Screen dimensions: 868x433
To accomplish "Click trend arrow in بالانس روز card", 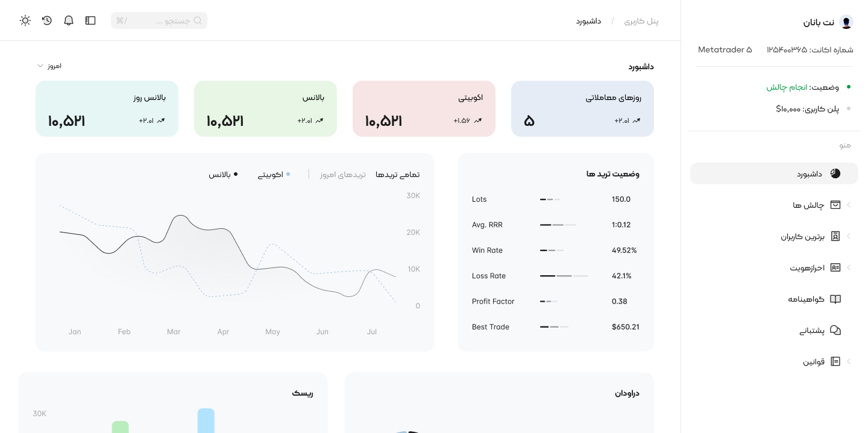I will tap(161, 120).
